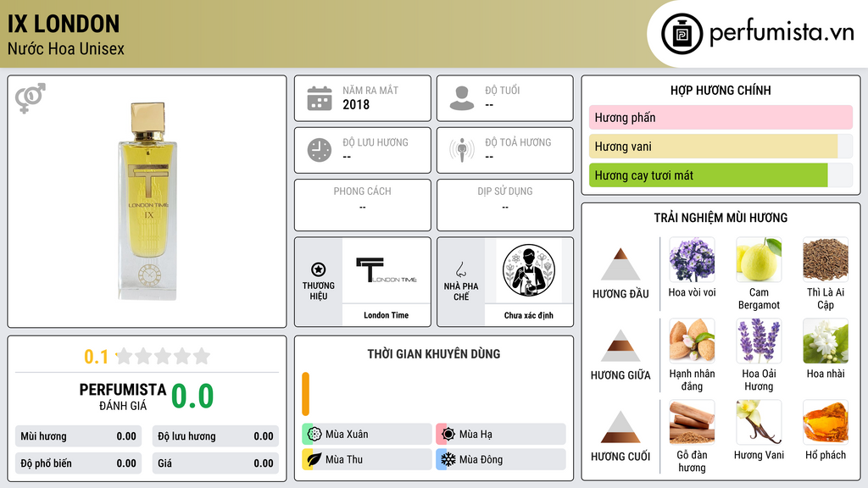
Task: Click the person icon beside Độ Tuổi
Action: click(x=462, y=98)
